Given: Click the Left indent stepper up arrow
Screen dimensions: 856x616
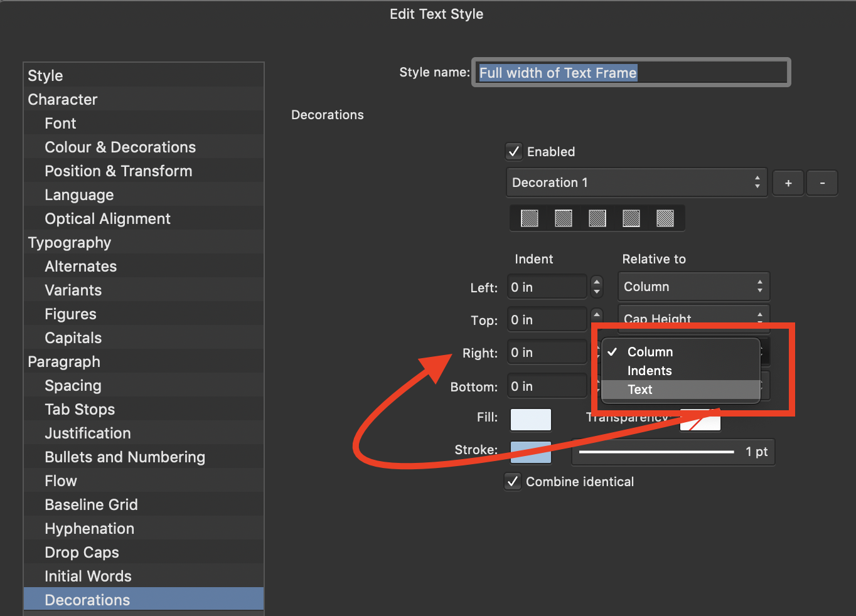Looking at the screenshot, I should pyautogui.click(x=596, y=283).
